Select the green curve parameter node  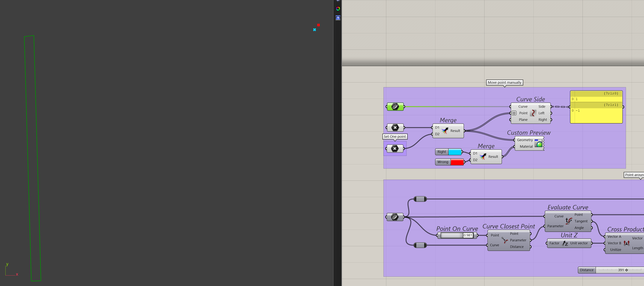coord(395,107)
